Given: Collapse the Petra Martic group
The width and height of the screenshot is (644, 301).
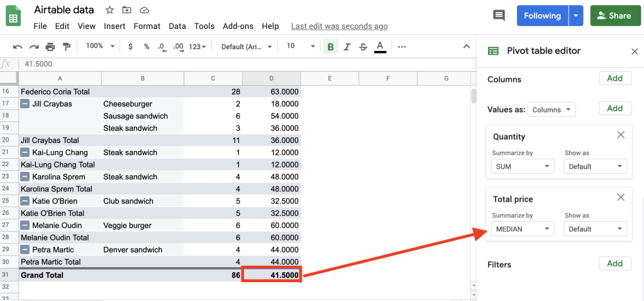Looking at the screenshot, I should click(x=25, y=249).
